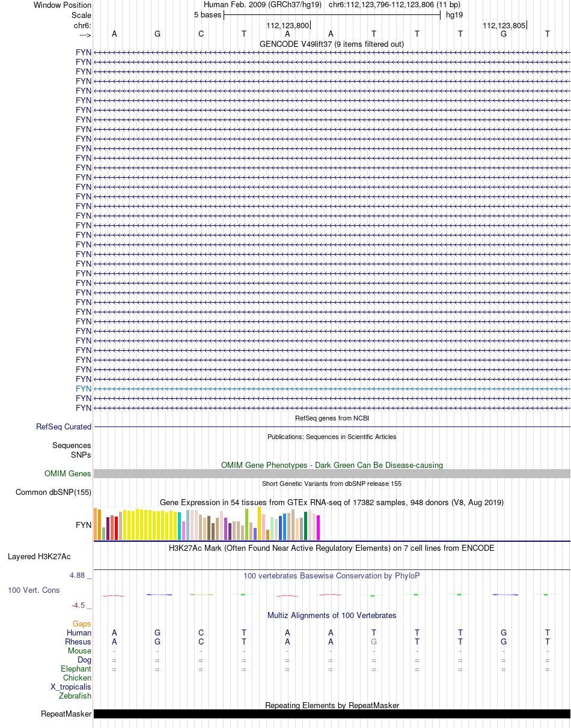
Task: Click the Dog species label
Action: tap(84, 660)
